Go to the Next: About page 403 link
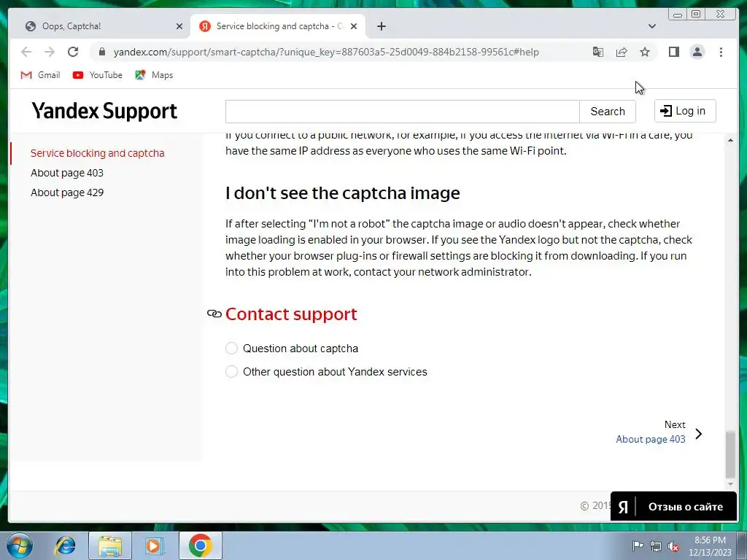747x560 pixels. tap(650, 439)
